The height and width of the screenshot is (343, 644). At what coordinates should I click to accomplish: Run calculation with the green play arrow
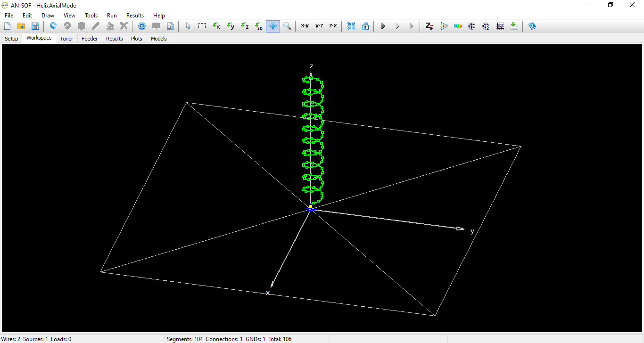[411, 26]
